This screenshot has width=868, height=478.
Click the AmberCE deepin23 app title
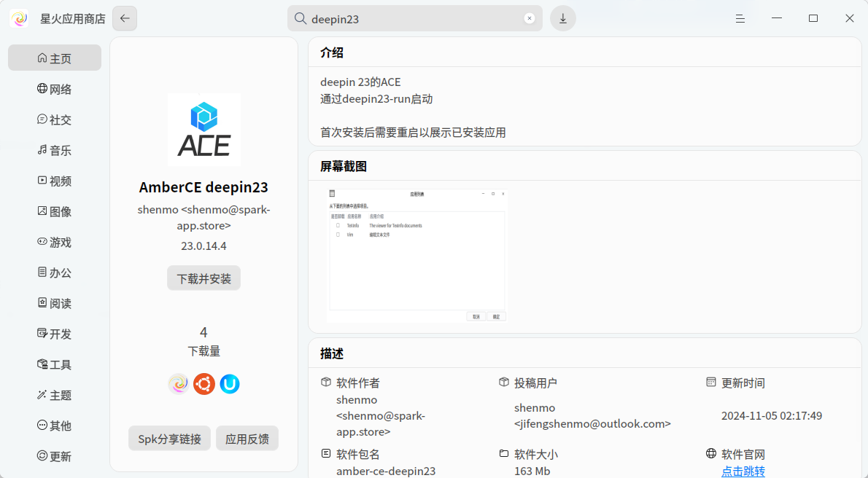tap(204, 187)
